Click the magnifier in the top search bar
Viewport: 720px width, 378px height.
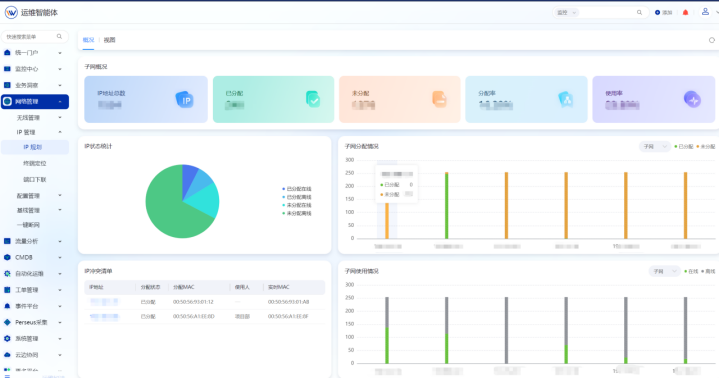(639, 12)
